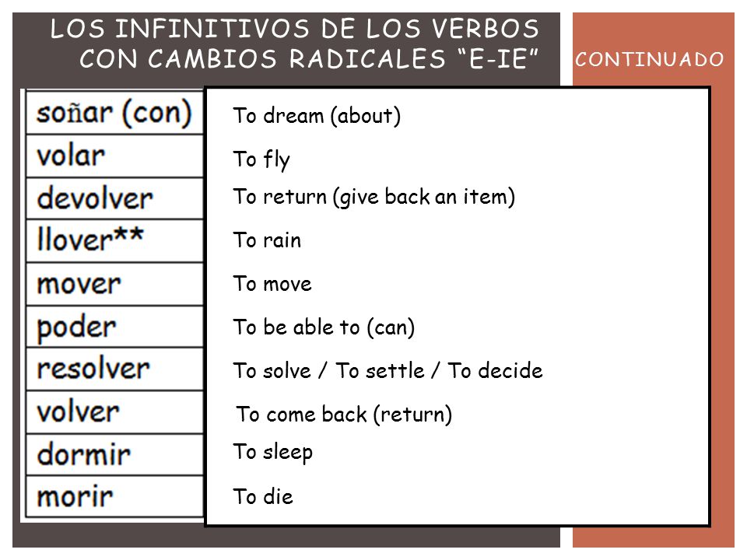Select the 'poder' table cell
The width and height of the screenshot is (747, 560).
(114, 327)
